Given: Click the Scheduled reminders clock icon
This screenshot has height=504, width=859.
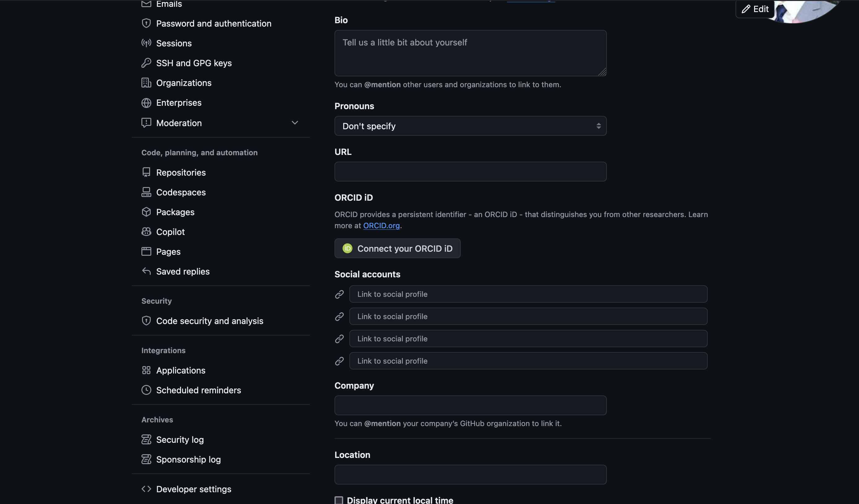Looking at the screenshot, I should [146, 390].
